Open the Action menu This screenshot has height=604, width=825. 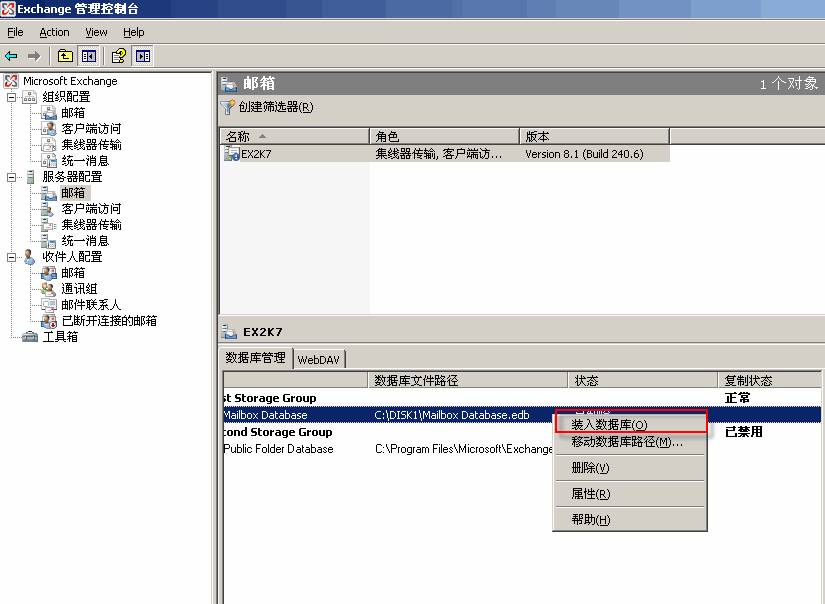pos(54,32)
